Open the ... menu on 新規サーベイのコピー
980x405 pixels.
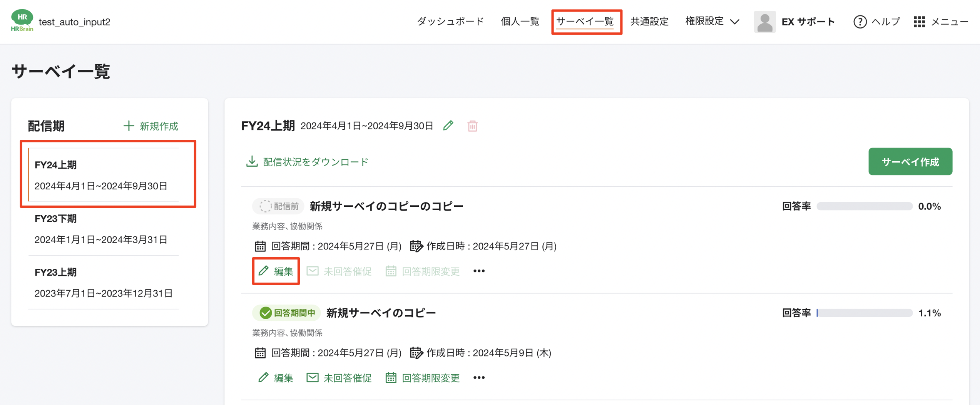[x=479, y=378]
